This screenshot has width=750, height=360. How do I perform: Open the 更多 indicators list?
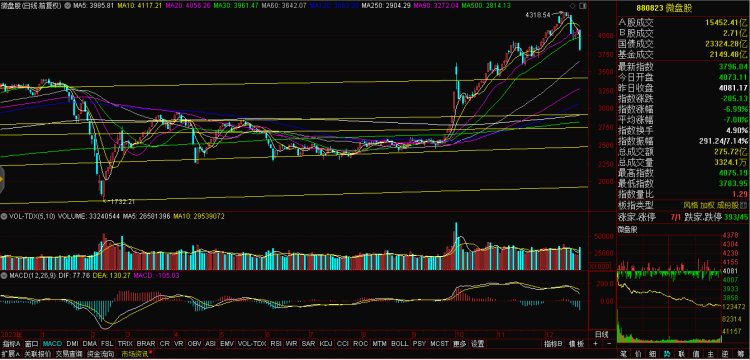click(459, 344)
